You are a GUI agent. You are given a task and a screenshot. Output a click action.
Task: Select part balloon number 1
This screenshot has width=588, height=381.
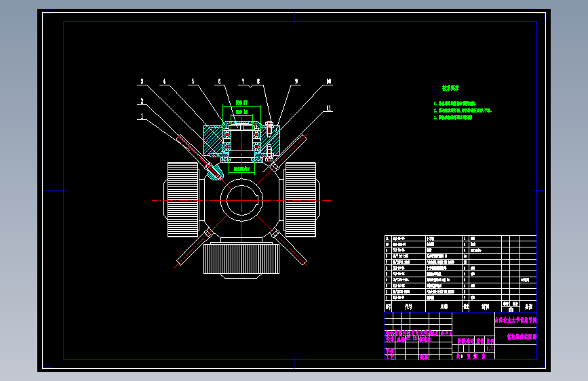pyautogui.click(x=142, y=116)
